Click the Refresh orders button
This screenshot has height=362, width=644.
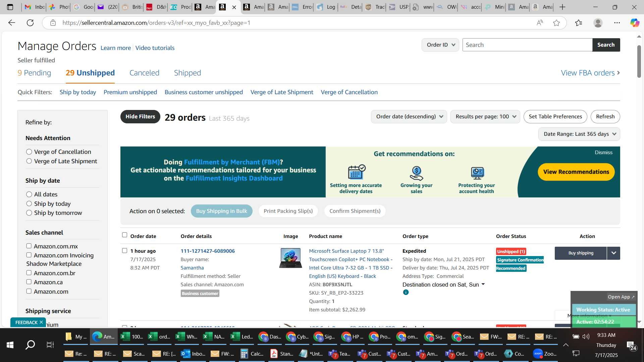point(605,117)
